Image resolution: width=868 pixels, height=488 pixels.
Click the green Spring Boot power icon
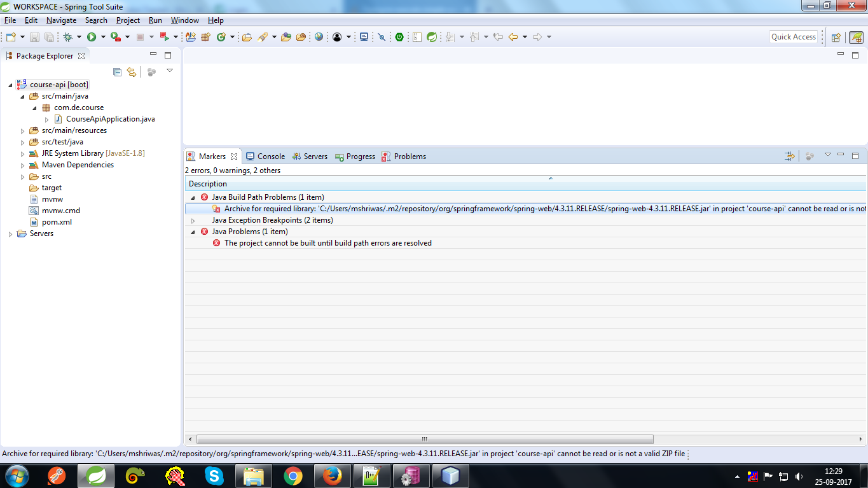(399, 37)
